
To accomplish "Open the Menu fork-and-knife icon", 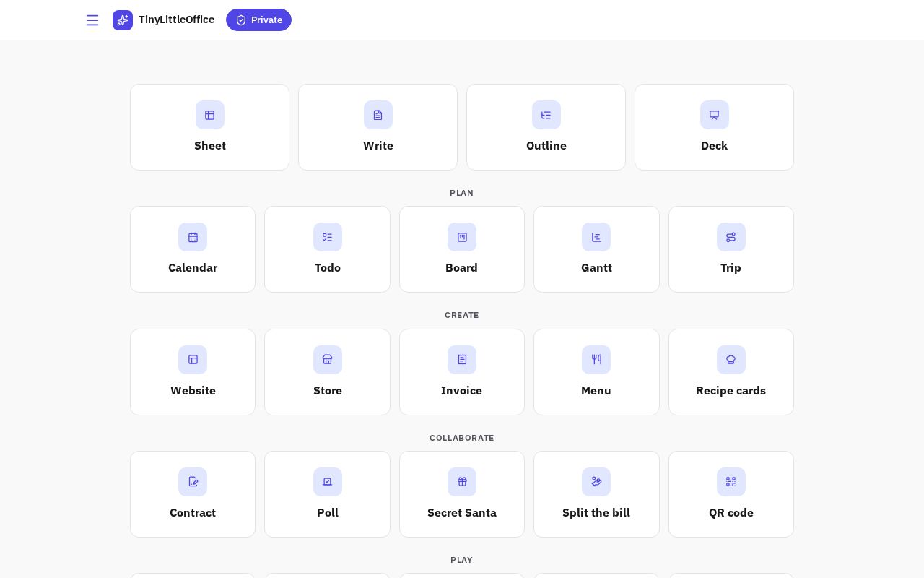I will [x=596, y=360].
